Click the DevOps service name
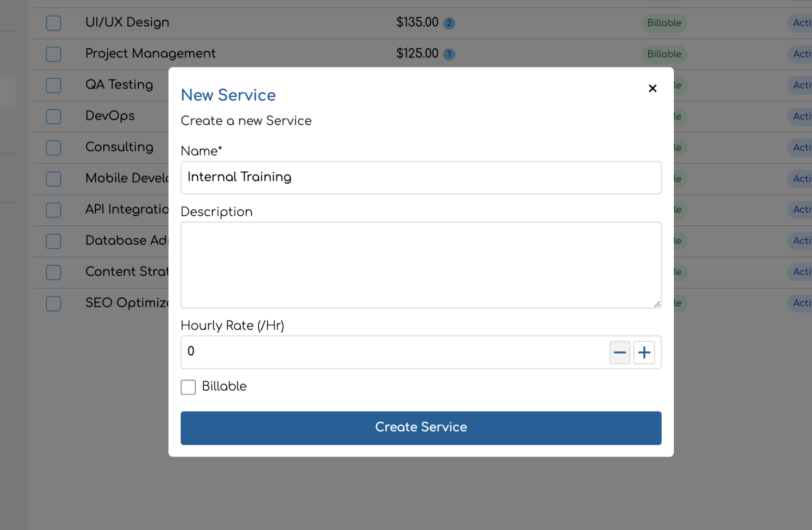 coord(110,116)
